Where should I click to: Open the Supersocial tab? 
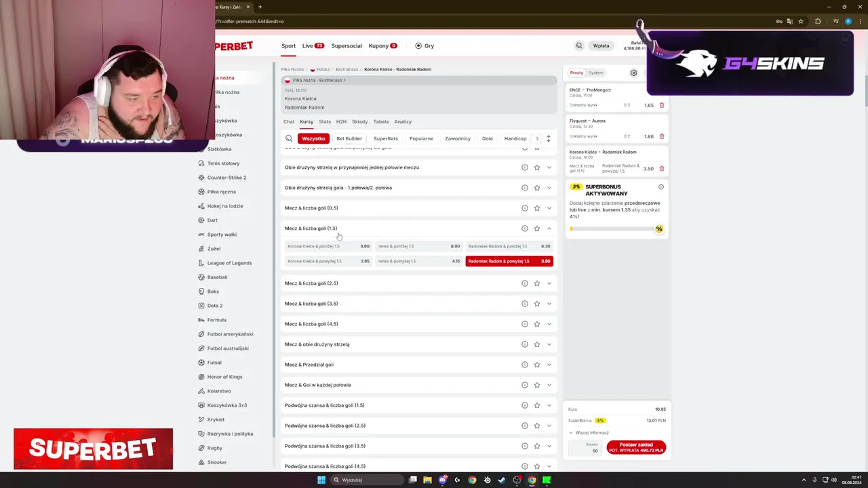tap(347, 45)
